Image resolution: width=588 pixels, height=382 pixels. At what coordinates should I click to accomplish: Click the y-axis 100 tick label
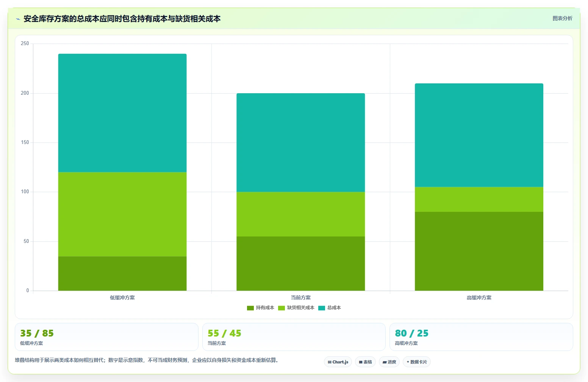click(25, 192)
